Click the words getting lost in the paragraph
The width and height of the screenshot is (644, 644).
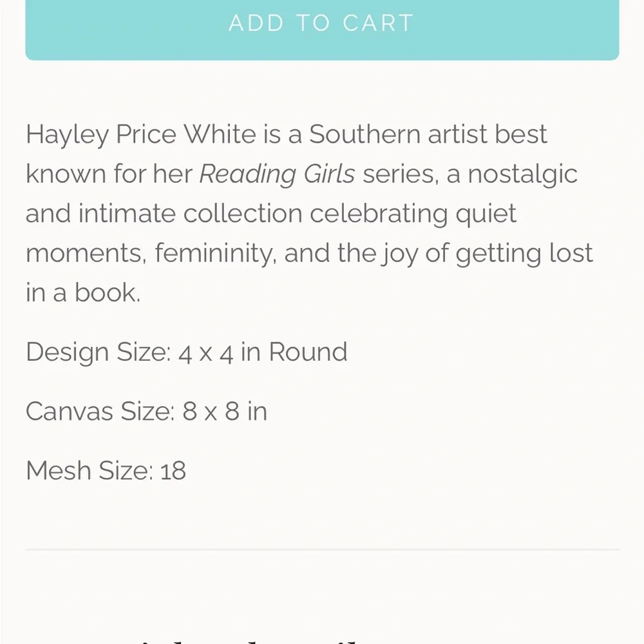coord(524,253)
